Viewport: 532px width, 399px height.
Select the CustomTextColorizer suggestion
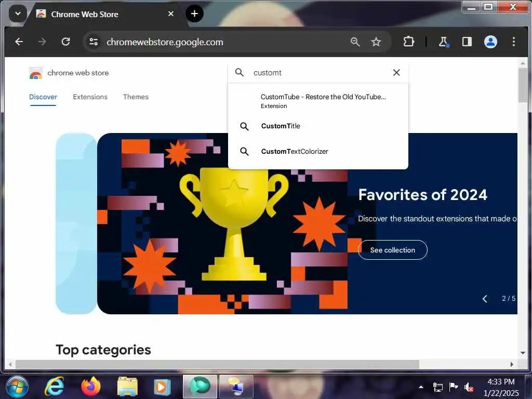pyautogui.click(x=318, y=151)
